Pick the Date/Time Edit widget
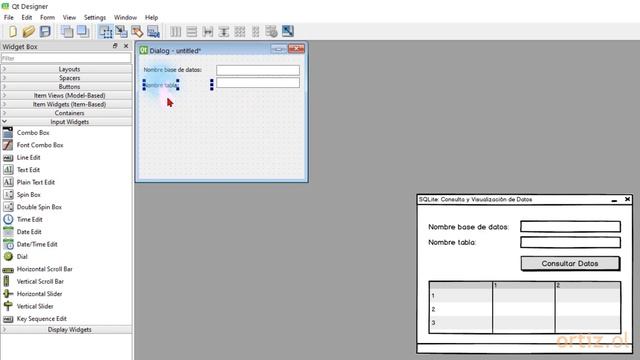 click(x=37, y=244)
